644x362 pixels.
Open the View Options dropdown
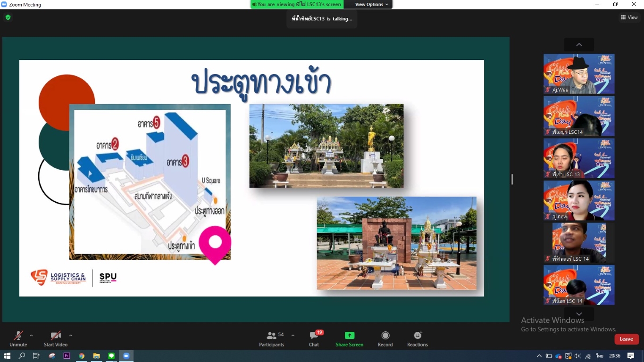pos(372,4)
